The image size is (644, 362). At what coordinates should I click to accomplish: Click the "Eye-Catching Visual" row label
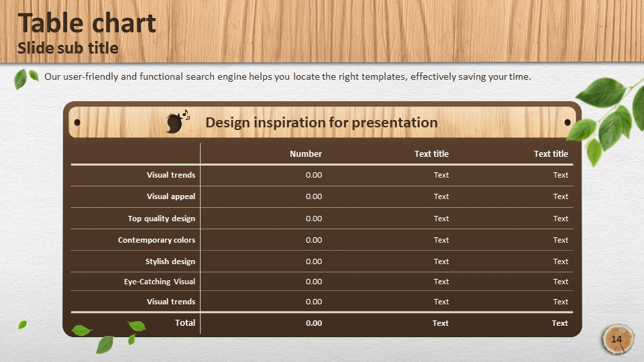coord(160,282)
